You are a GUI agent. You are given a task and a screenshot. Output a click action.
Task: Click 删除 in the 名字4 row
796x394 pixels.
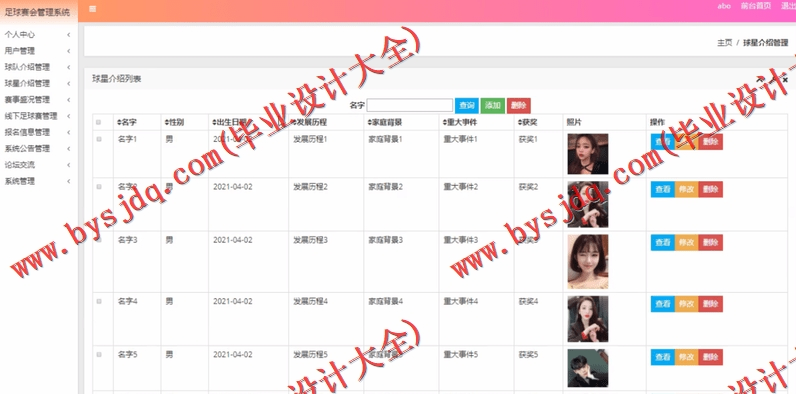(x=711, y=304)
